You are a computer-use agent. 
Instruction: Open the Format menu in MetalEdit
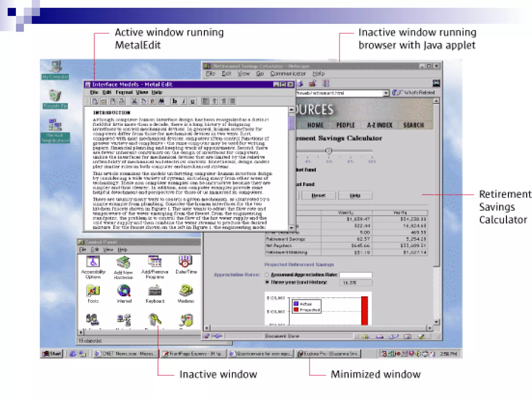coord(124,92)
